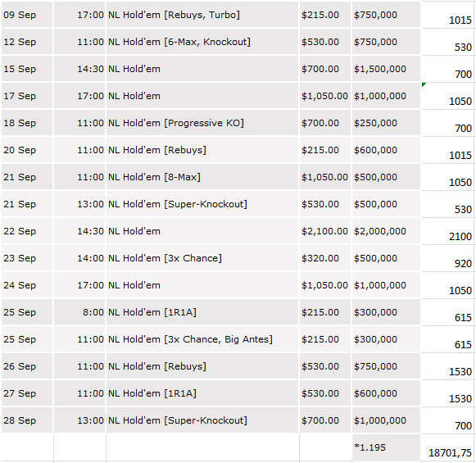The image size is (476, 463).
Task: Click the NL Hold'em [8-Max] cell
Action: click(202, 177)
